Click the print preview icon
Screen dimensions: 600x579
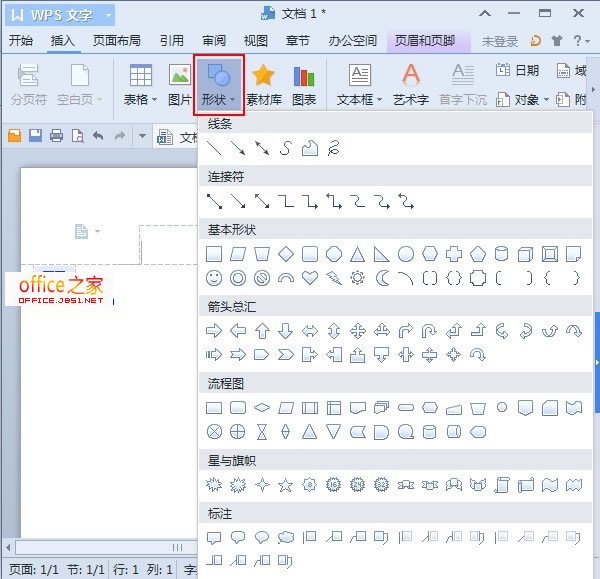coord(78,135)
